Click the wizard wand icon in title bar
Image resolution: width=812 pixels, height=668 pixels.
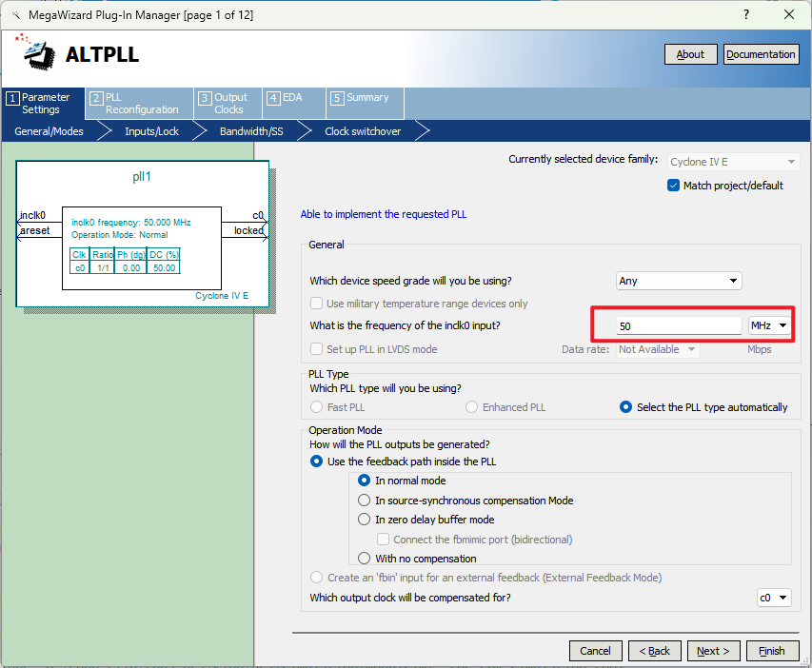click(x=15, y=15)
